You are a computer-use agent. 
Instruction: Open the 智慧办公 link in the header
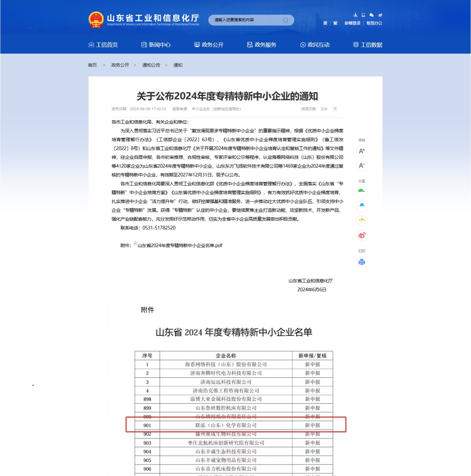[x=374, y=23]
